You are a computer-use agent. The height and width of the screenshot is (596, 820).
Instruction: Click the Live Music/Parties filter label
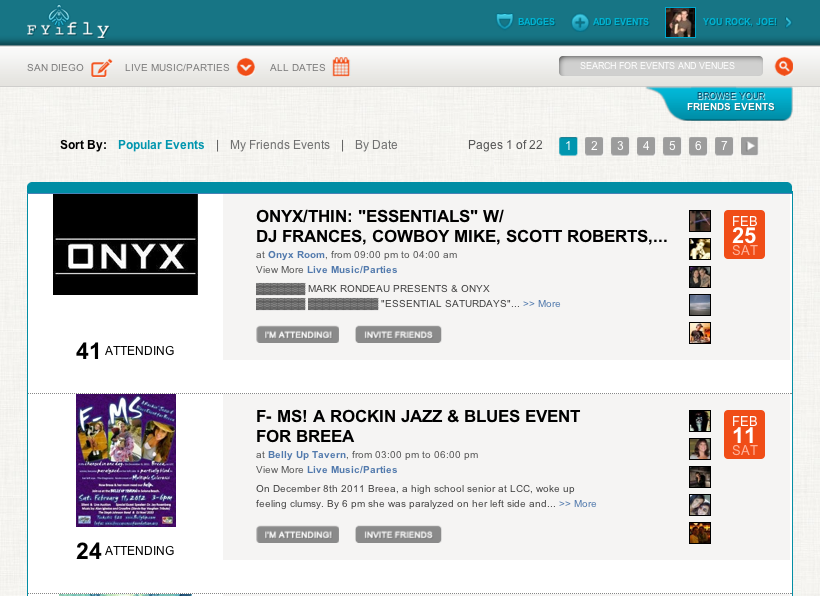[177, 67]
